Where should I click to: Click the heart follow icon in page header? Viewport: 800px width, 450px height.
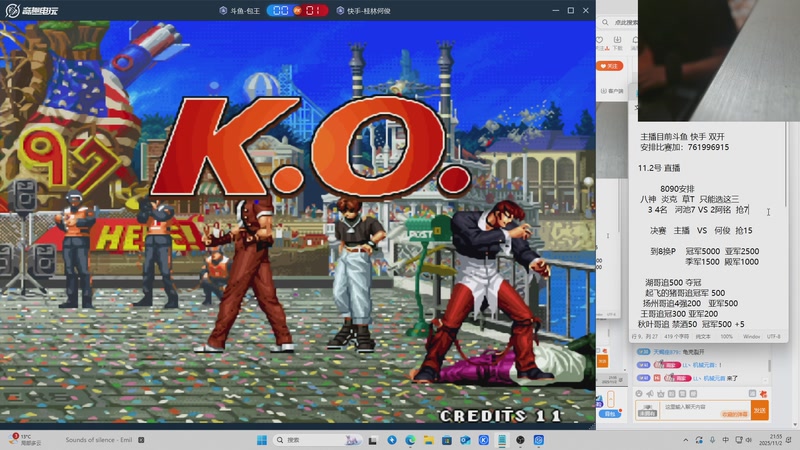[x=601, y=40]
